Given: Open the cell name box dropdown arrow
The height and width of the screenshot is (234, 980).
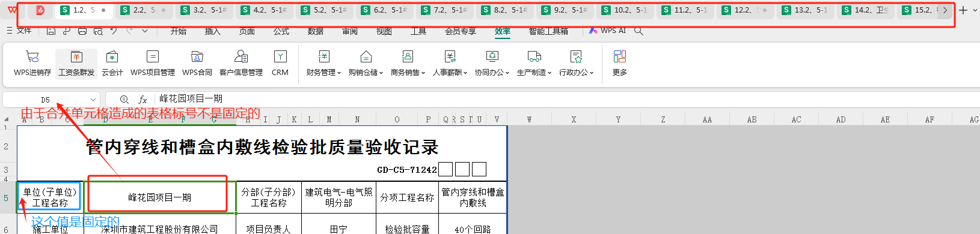Looking at the screenshot, I should (x=93, y=100).
